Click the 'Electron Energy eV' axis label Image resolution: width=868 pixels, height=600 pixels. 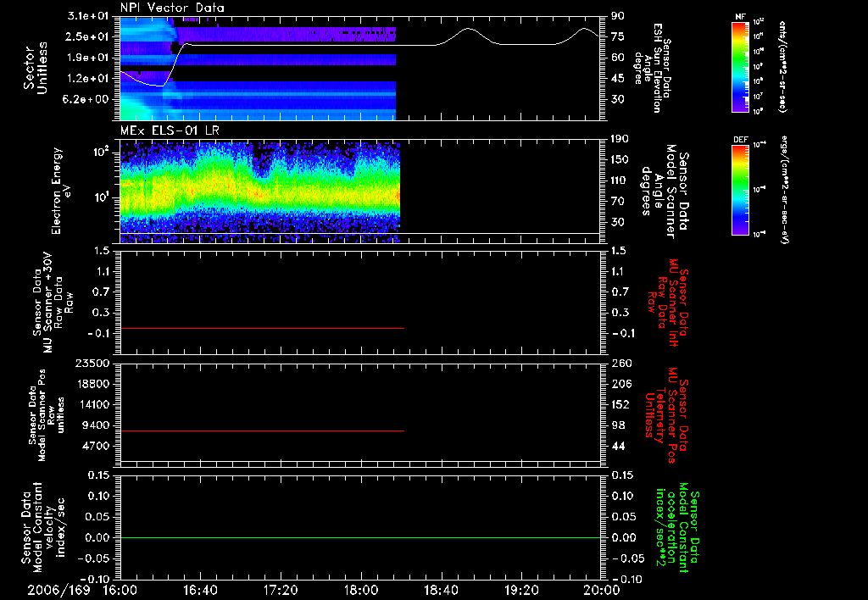coord(61,191)
